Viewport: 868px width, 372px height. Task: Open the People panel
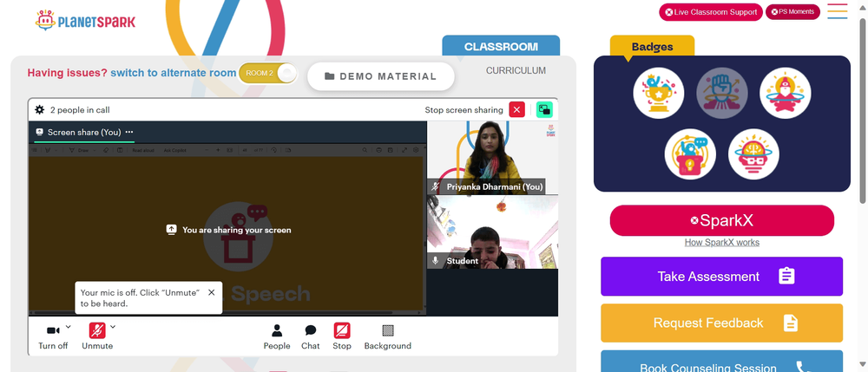click(x=277, y=336)
